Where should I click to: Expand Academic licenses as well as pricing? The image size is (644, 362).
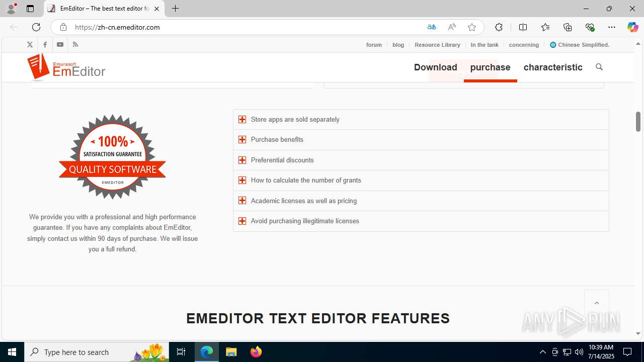click(x=421, y=201)
